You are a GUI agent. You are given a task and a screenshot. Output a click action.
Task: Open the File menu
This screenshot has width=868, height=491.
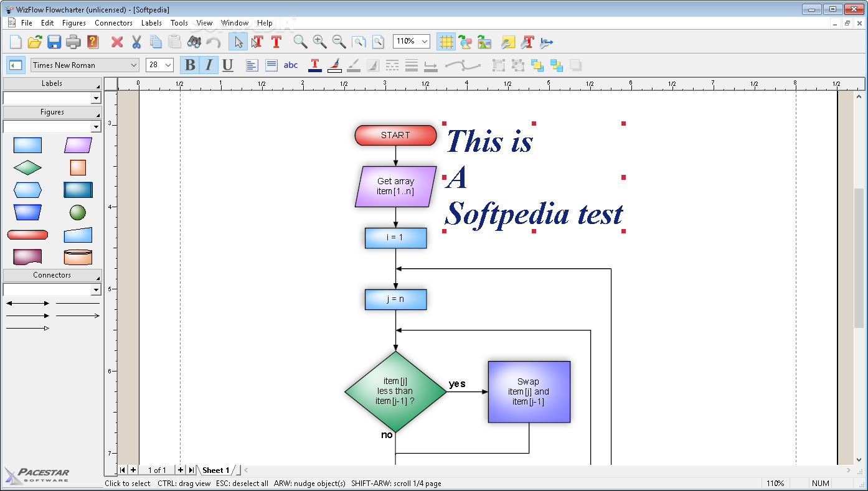[x=27, y=23]
